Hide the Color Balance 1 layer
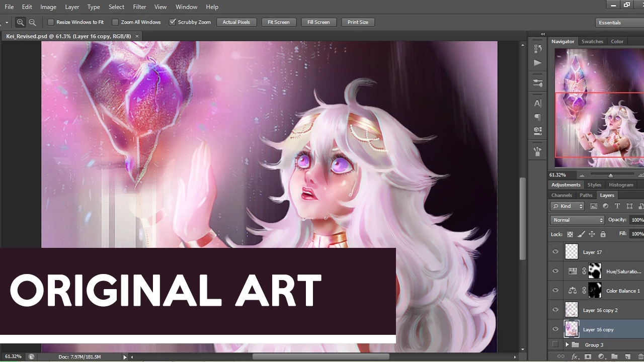 point(555,290)
